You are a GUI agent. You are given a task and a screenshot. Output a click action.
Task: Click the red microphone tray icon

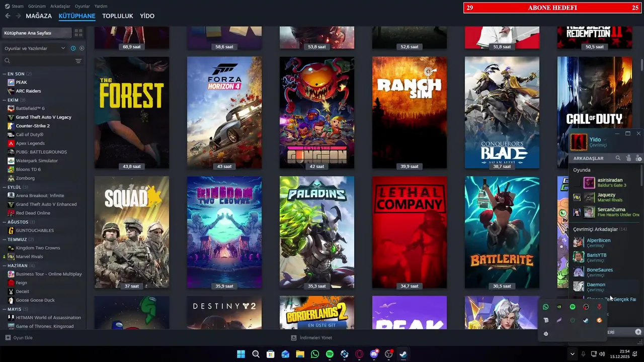click(x=599, y=307)
